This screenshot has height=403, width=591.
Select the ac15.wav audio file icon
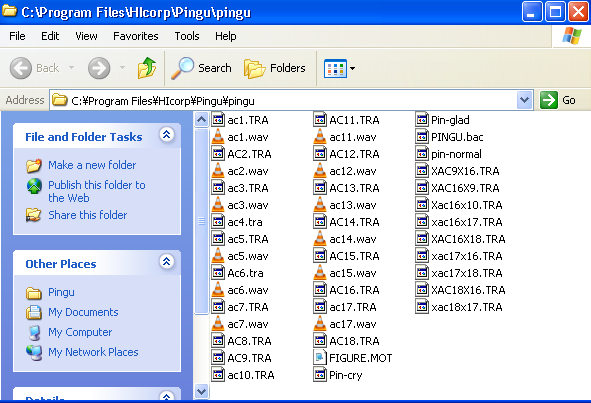point(320,273)
